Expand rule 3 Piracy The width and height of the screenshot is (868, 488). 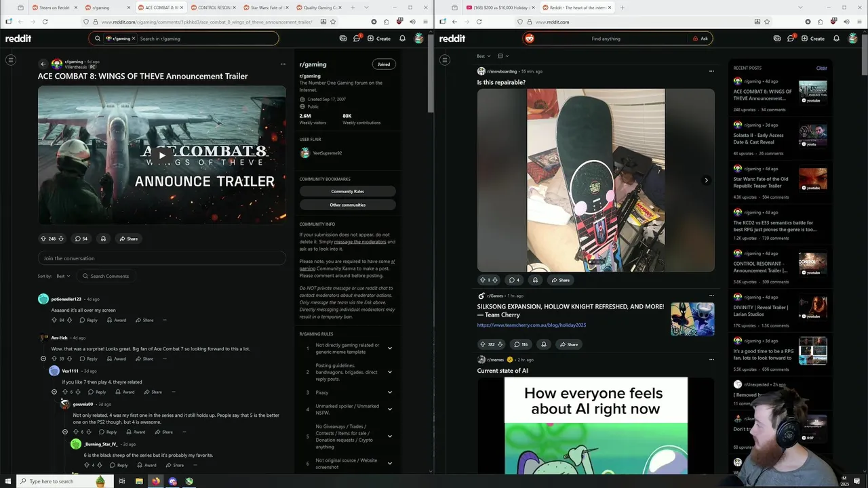coord(389,392)
